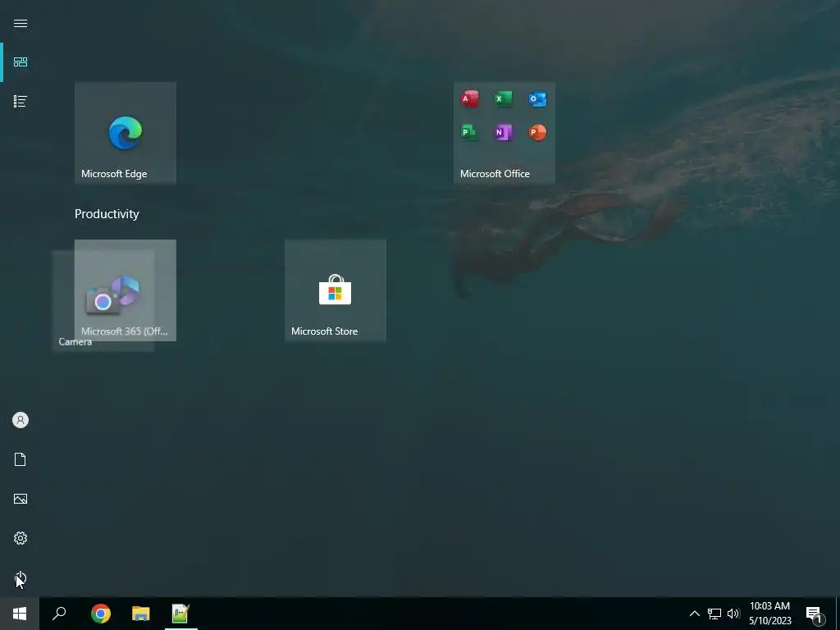Open the Microsoft Store tile
Screen dimensions: 840x630
coord(336,290)
